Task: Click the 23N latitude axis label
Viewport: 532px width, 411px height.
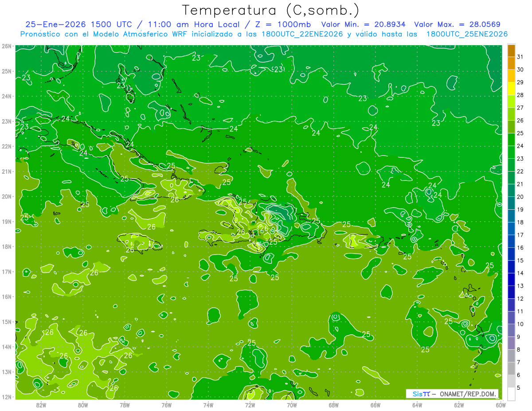Action: 6,121
